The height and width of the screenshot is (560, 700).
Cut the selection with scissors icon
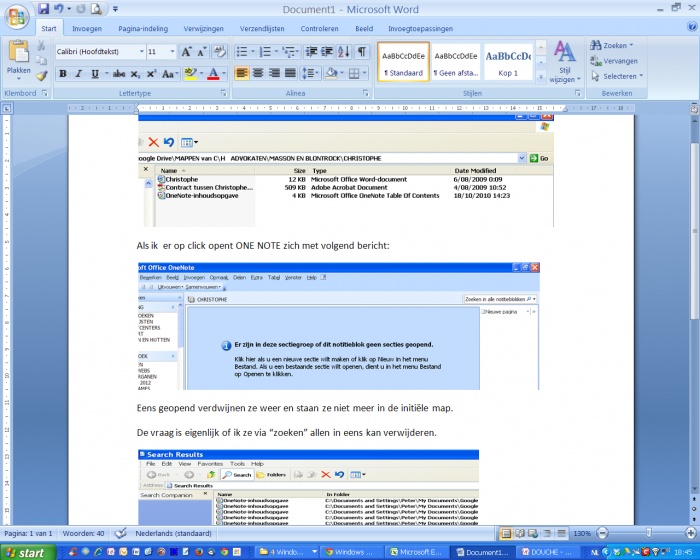coord(41,46)
